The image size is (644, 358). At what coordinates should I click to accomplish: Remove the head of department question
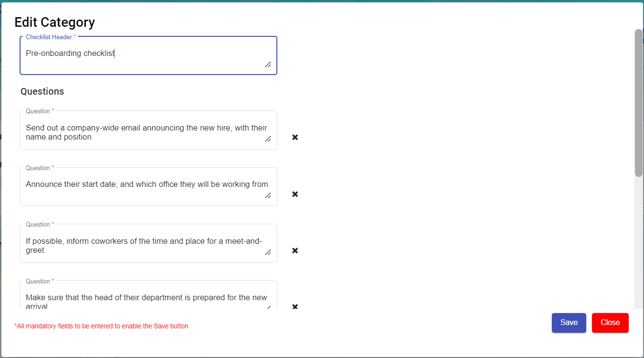click(295, 306)
